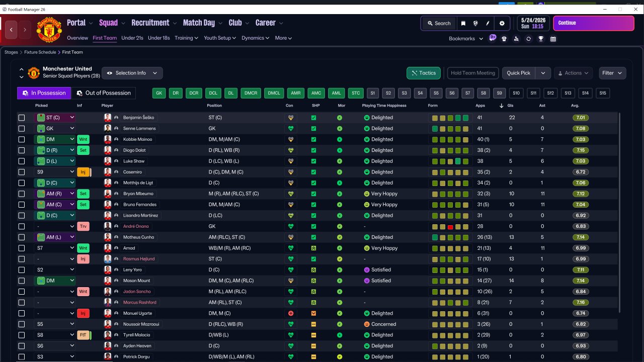
Task: Open the Actions dropdown
Action: point(573,73)
